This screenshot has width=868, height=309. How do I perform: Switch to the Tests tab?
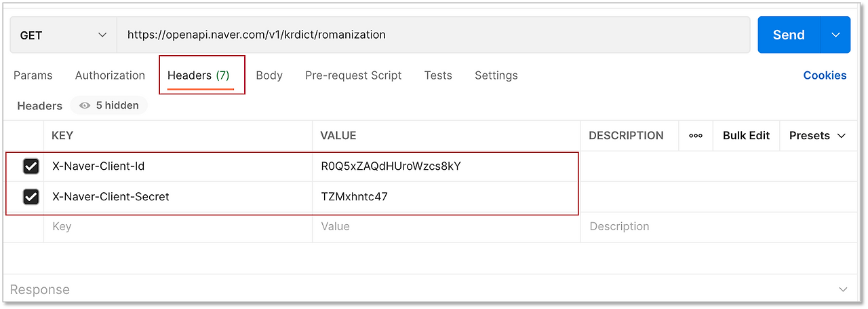(x=438, y=75)
